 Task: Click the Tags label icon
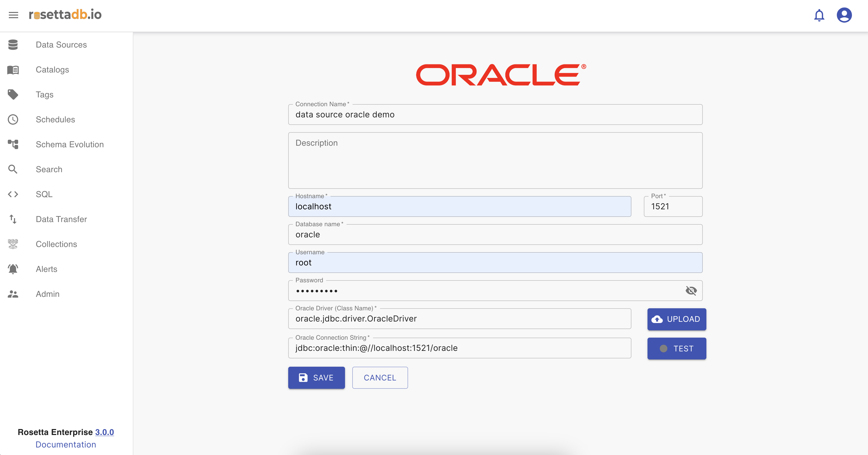[13, 95]
